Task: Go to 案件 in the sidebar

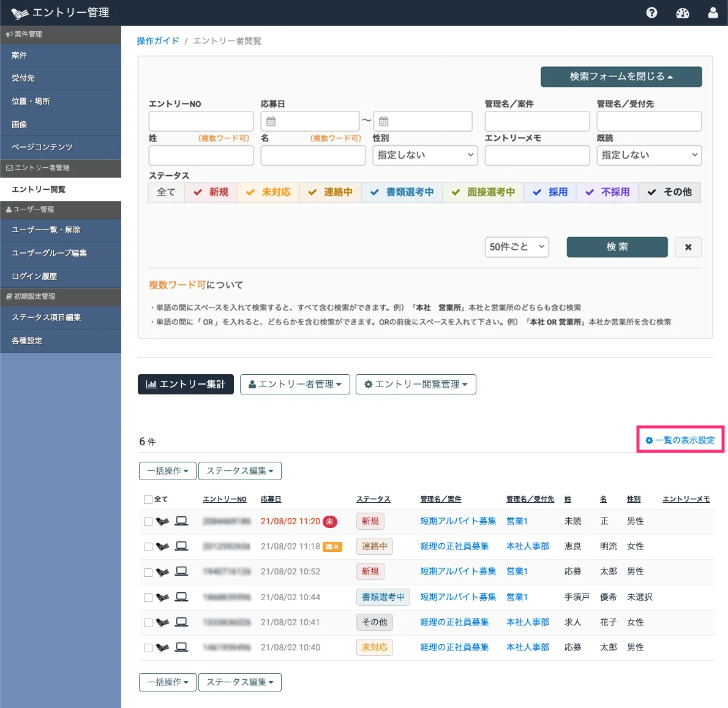Action: 61,55
